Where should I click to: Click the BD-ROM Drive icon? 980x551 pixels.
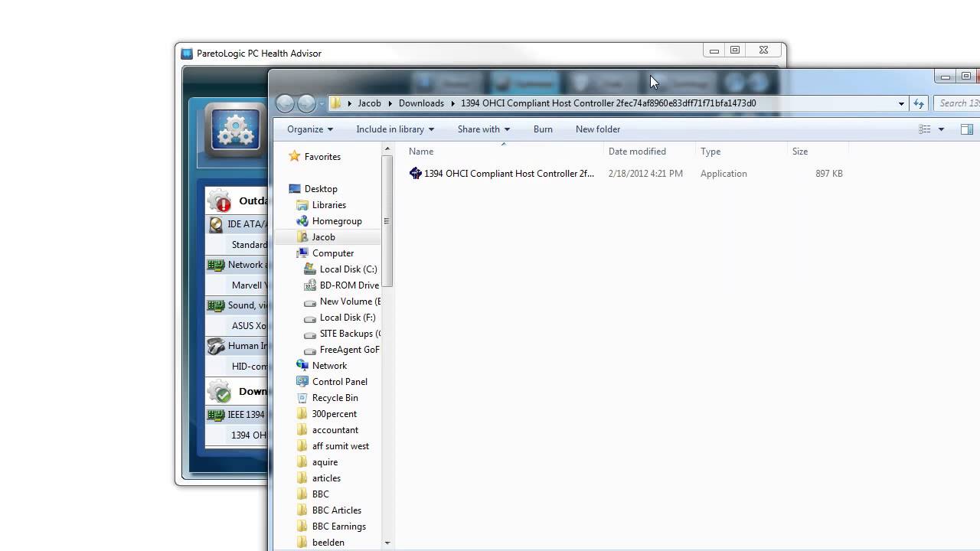pyautogui.click(x=310, y=285)
